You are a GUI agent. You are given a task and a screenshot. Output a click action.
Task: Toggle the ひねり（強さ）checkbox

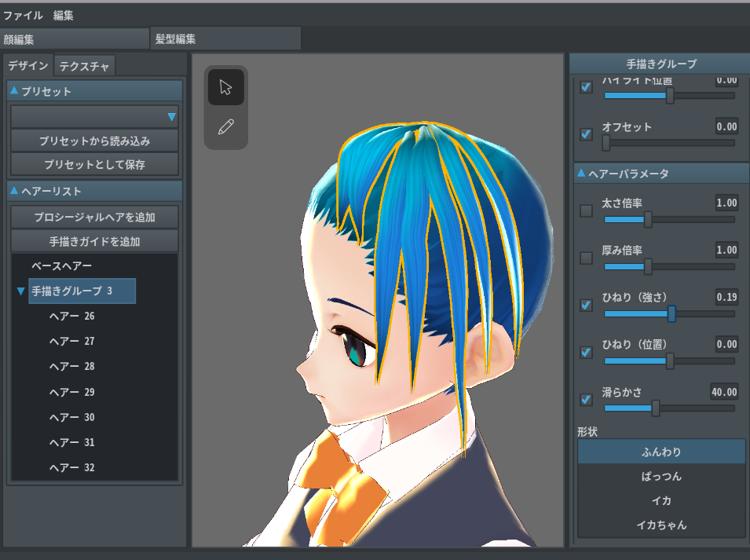coord(587,305)
